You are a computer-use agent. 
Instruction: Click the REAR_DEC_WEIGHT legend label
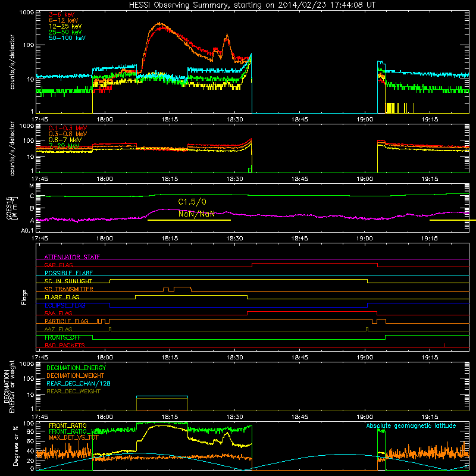[x=73, y=392]
